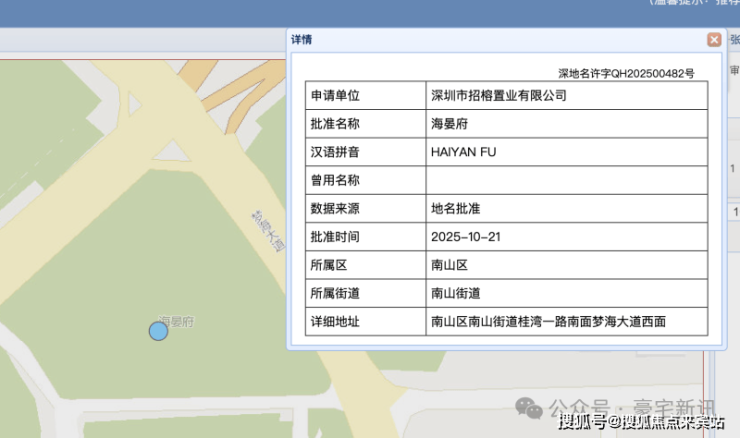Click the 南山区 district value

point(449,265)
